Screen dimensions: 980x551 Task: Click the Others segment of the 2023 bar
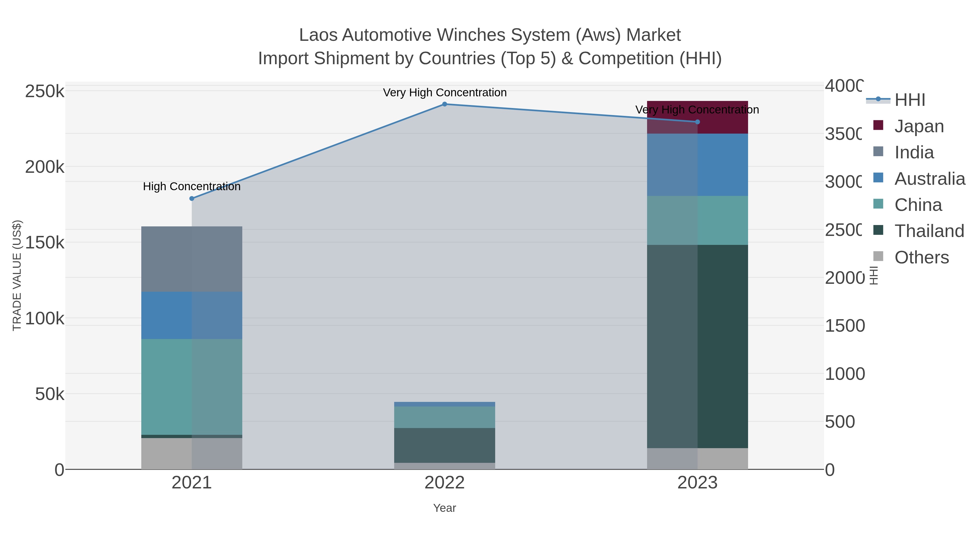[x=697, y=459]
